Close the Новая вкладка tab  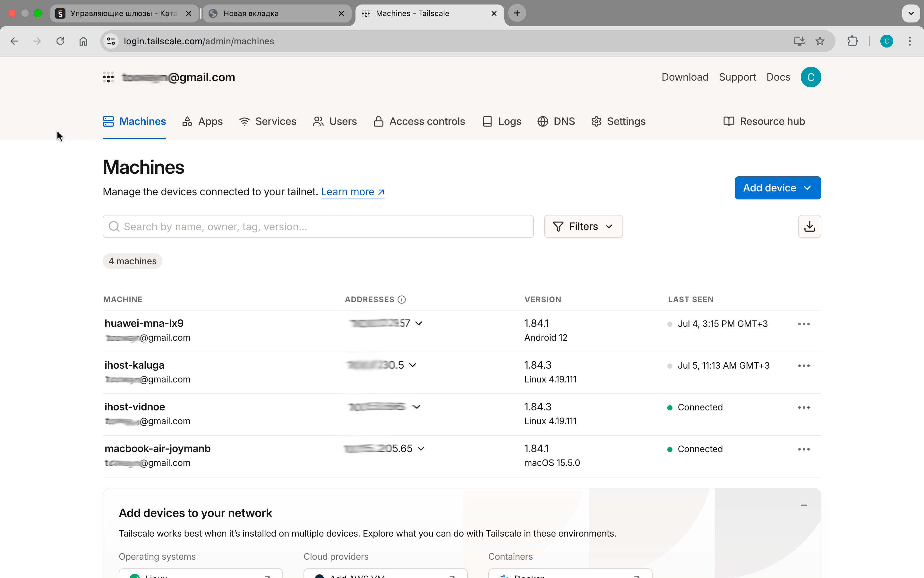coord(341,13)
